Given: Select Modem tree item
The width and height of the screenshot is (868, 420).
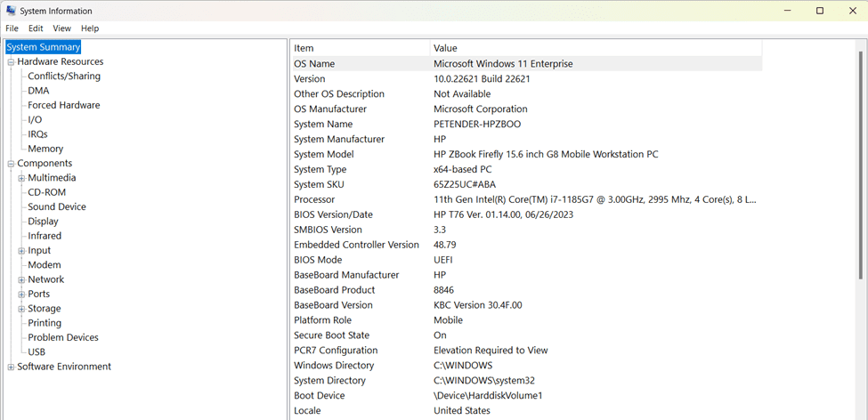Looking at the screenshot, I should point(45,264).
